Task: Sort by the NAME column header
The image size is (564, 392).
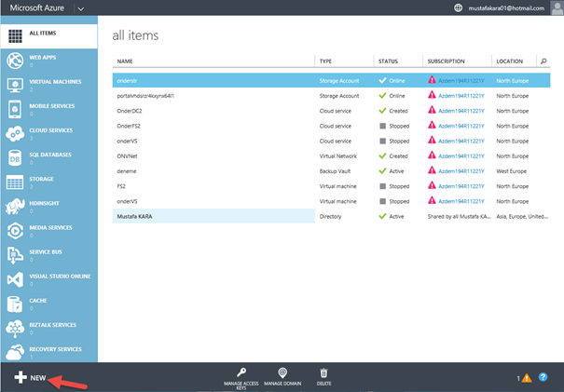Action: 125,61
